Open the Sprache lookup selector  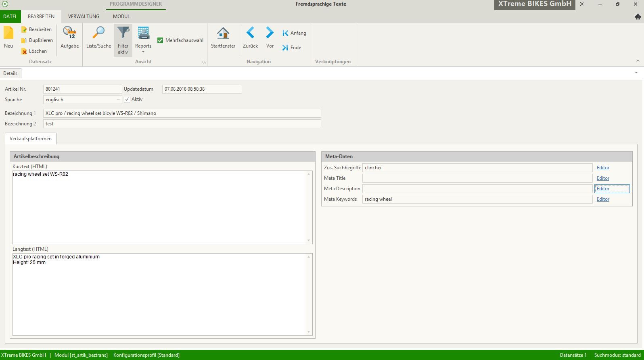tap(118, 100)
